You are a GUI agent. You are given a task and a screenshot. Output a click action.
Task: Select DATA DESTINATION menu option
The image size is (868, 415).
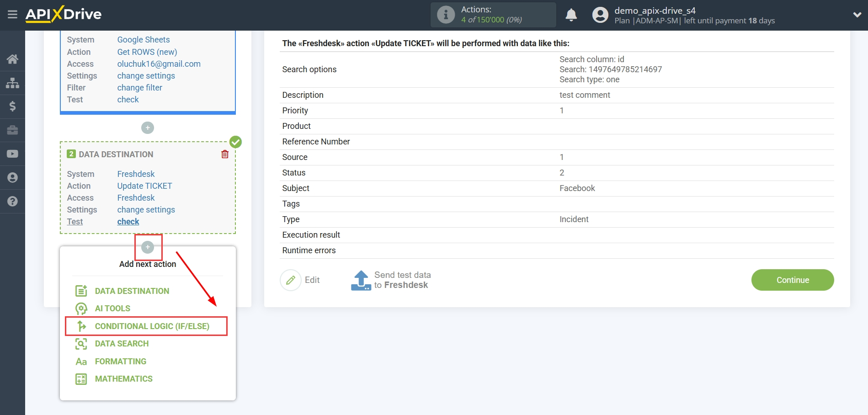[132, 291]
